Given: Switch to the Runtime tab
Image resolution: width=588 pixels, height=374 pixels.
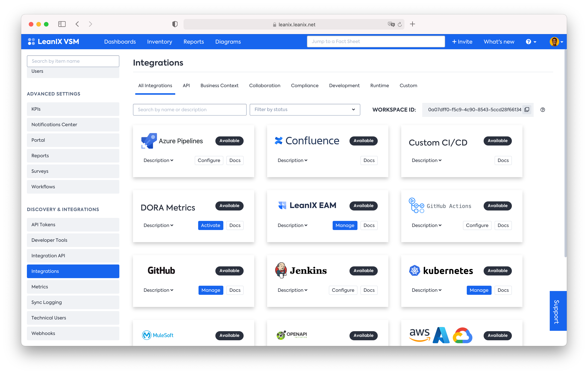Looking at the screenshot, I should (x=379, y=85).
